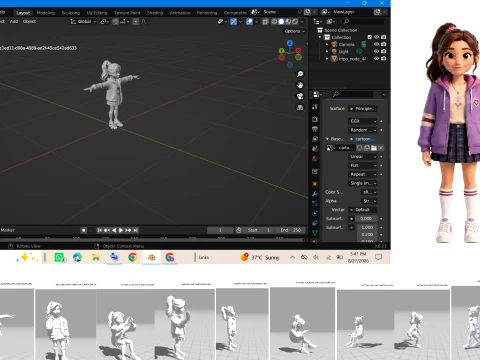Open the Tool properties tab icon

coord(315,107)
